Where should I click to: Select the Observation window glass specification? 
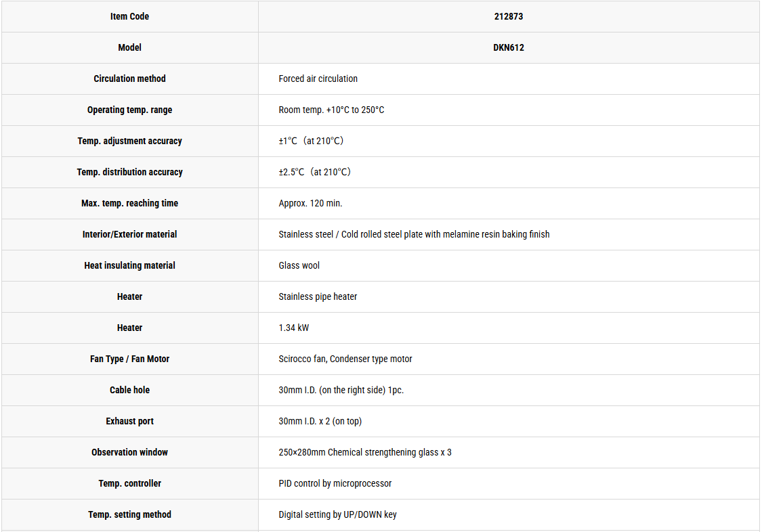pyautogui.click(x=365, y=452)
